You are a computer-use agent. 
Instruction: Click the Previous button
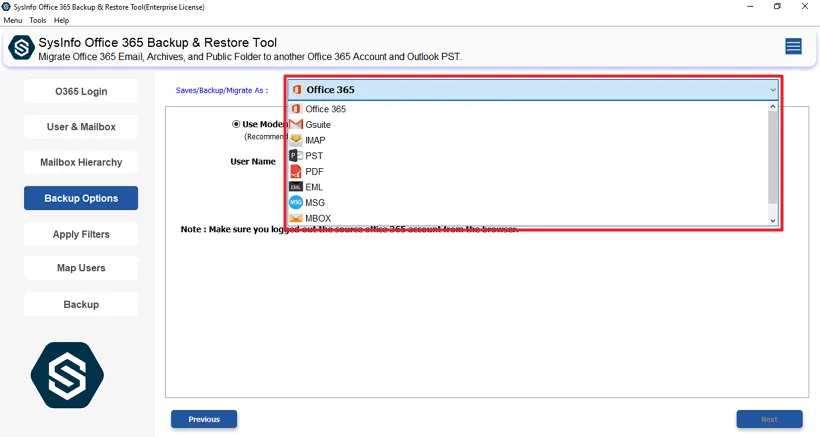[x=204, y=419]
